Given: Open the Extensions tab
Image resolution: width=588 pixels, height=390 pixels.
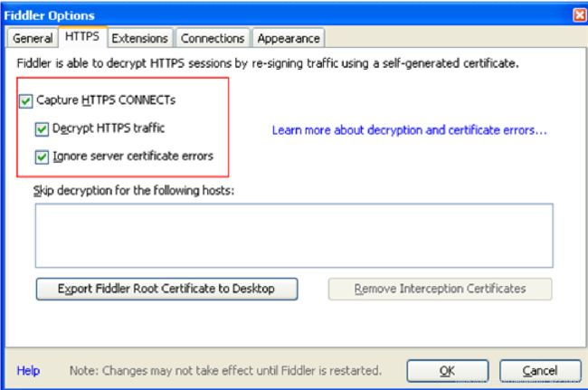Looking at the screenshot, I should click(x=139, y=38).
